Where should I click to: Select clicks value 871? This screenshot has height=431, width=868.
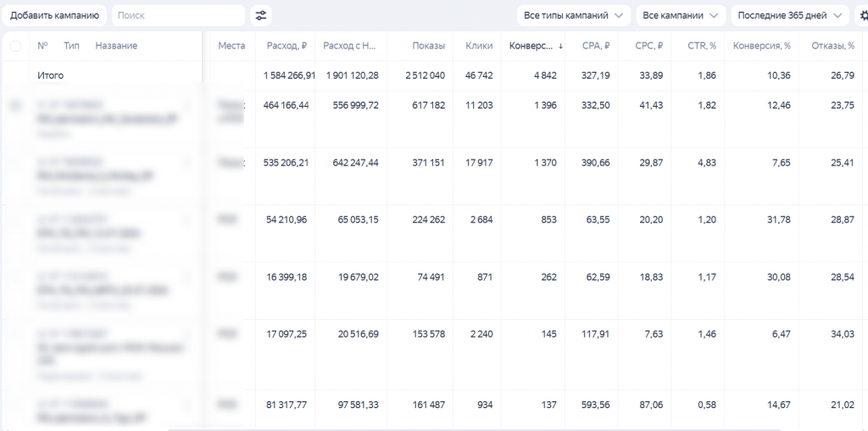tap(484, 277)
